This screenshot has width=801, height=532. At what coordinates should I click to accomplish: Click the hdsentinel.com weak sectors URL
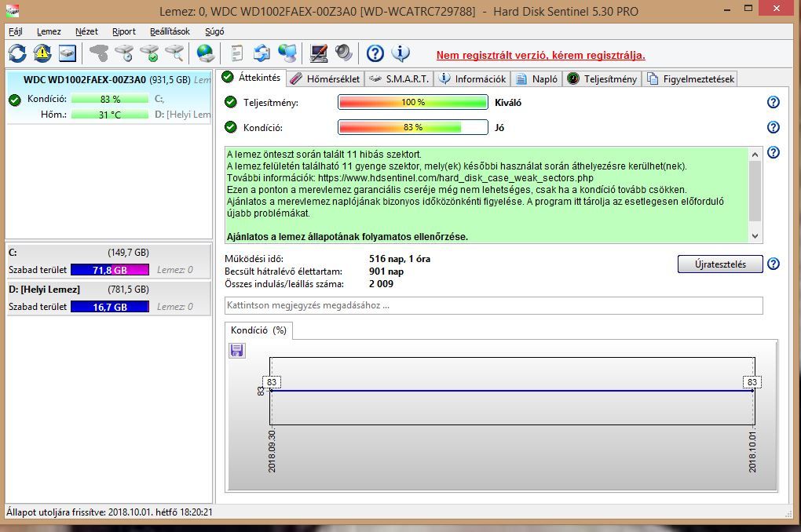pyautogui.click(x=455, y=178)
